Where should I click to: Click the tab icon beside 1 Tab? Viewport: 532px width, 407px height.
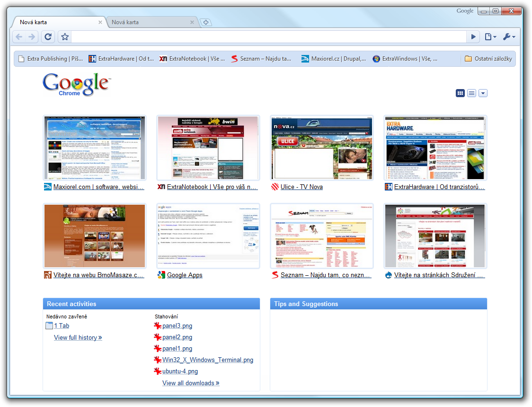click(49, 326)
